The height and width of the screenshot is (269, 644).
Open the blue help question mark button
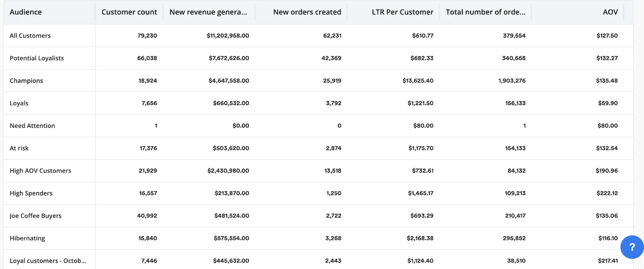click(x=632, y=247)
